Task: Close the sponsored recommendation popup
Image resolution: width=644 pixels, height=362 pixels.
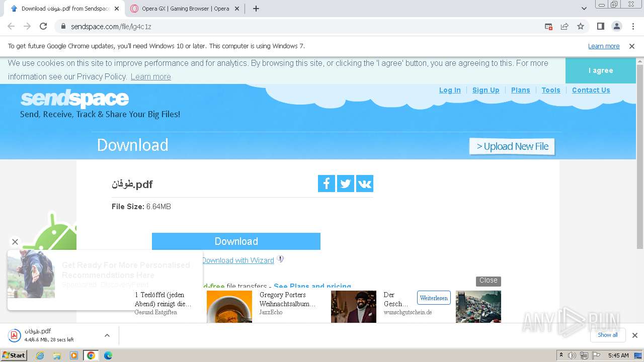Action: [x=15, y=242]
